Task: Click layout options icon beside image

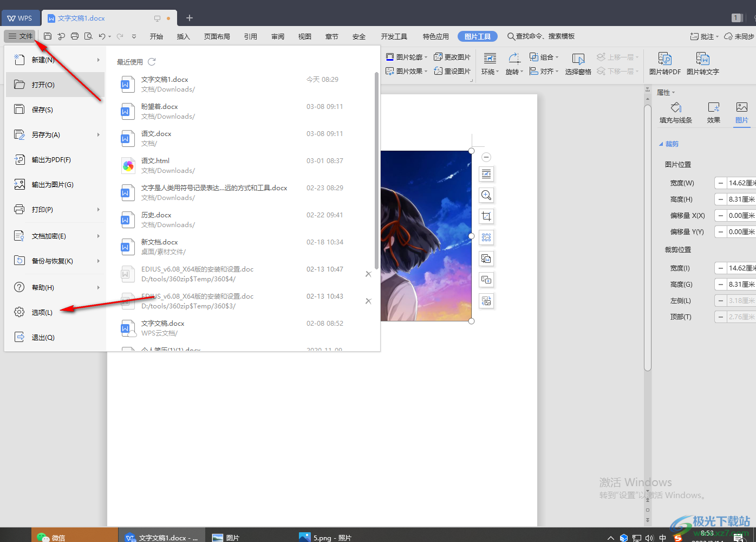Action: coord(486,174)
